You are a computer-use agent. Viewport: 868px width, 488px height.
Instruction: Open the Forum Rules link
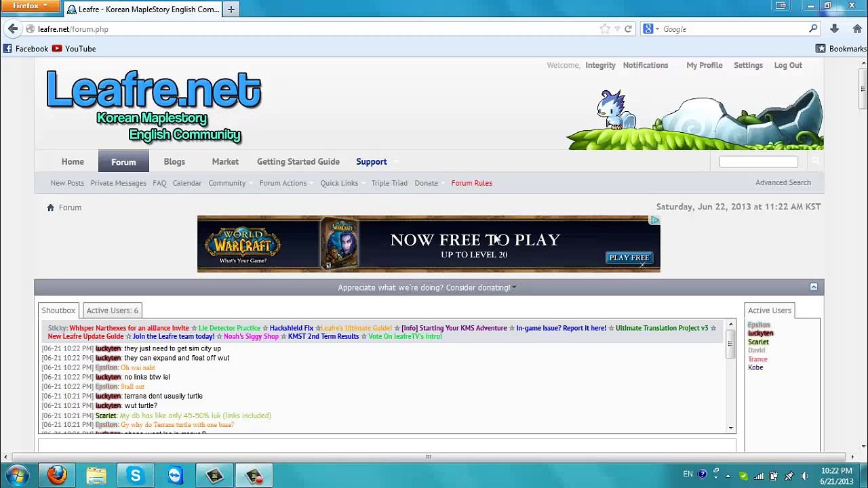471,183
